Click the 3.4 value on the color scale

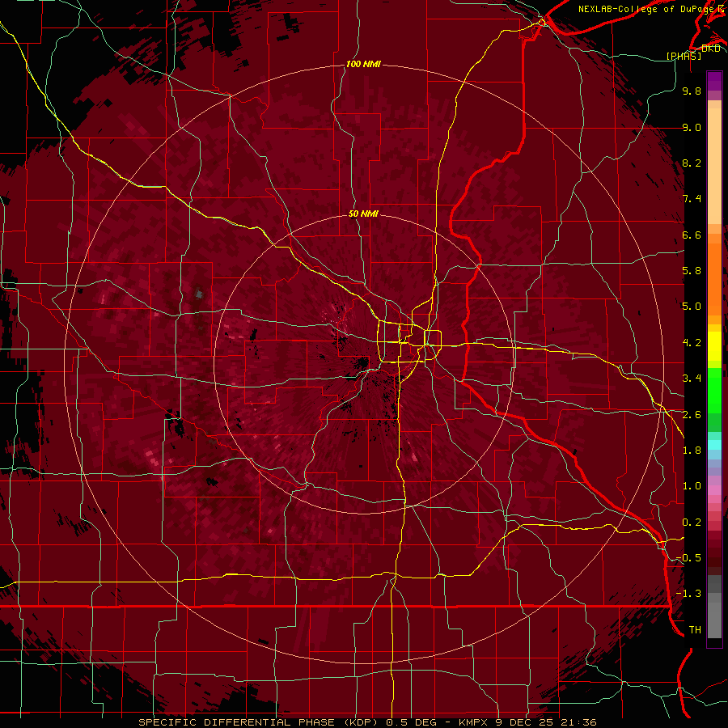coord(692,379)
